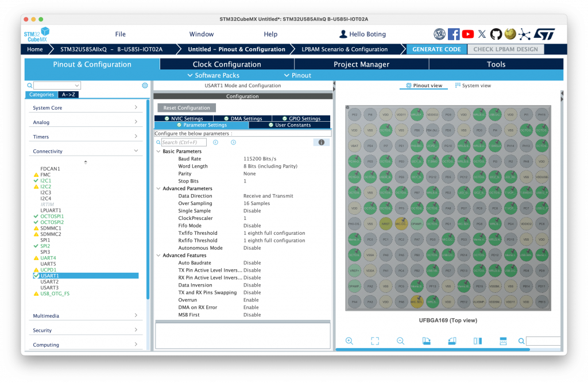Click the STM32CubeMX logo
The height and width of the screenshot is (383, 588).
pos(37,34)
